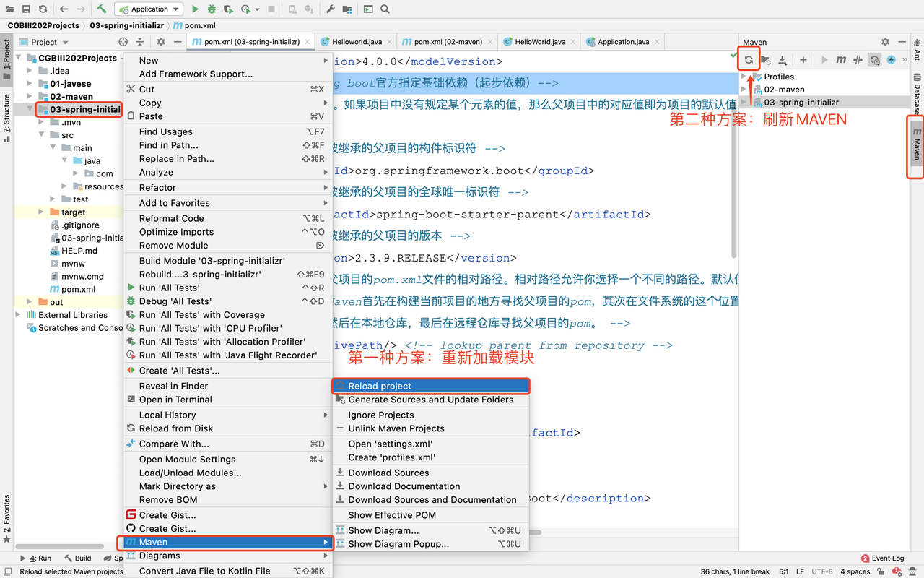Open the Run tool window button
Viewport: 924px width, 578px height.
(x=36, y=558)
